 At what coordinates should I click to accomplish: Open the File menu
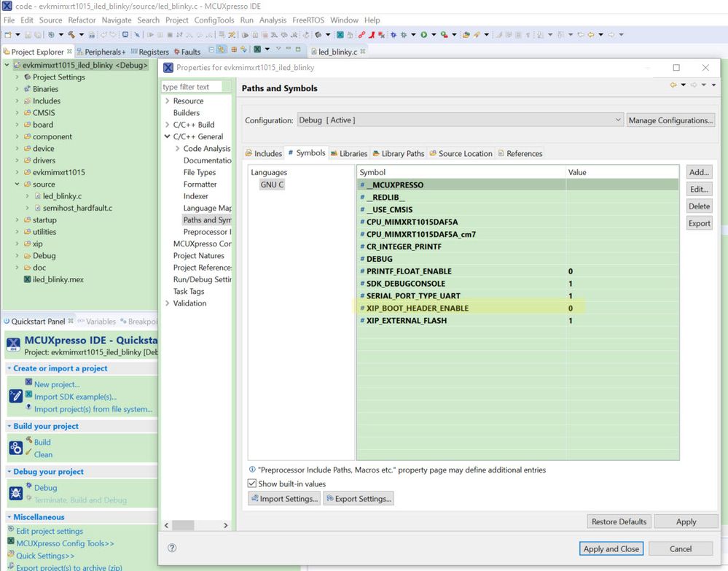tap(9, 20)
